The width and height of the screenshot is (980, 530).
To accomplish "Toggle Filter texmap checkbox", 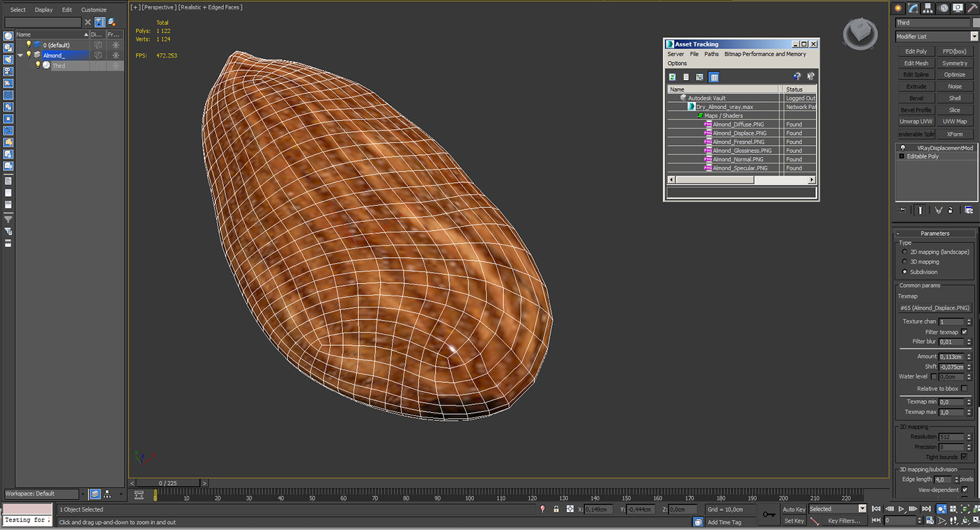I will (x=964, y=332).
